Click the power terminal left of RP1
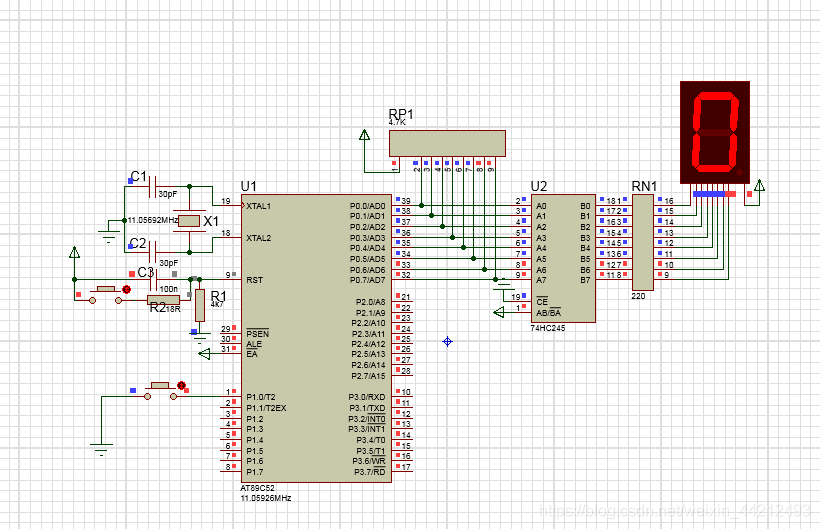 click(363, 135)
